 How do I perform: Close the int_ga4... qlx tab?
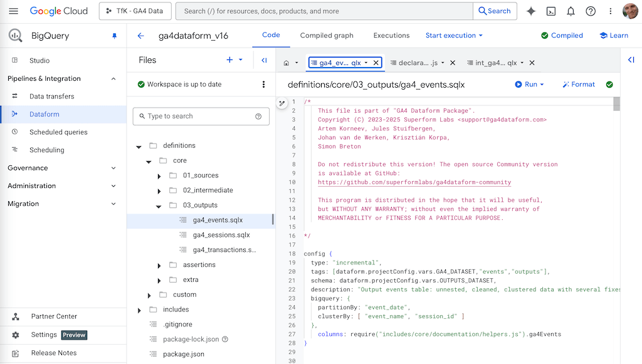pyautogui.click(x=532, y=63)
